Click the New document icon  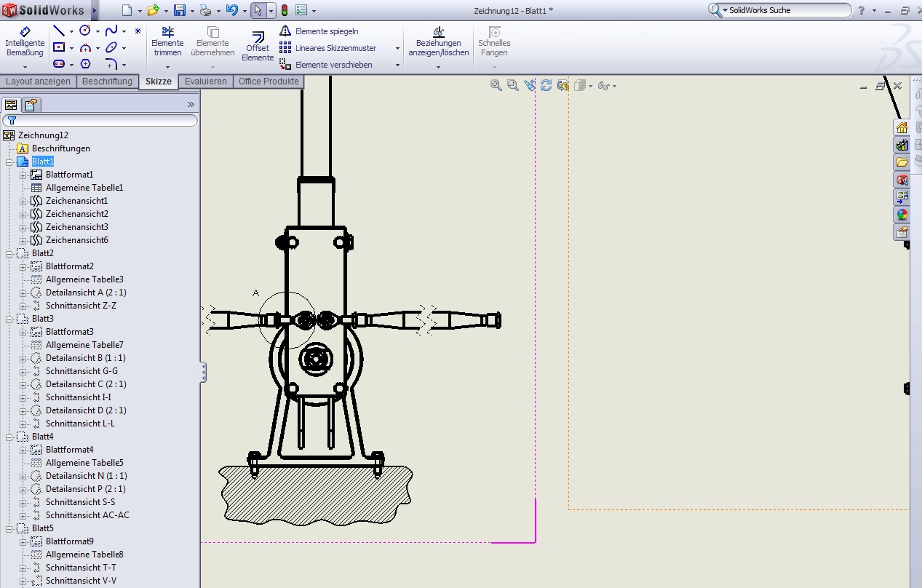pyautogui.click(x=127, y=10)
